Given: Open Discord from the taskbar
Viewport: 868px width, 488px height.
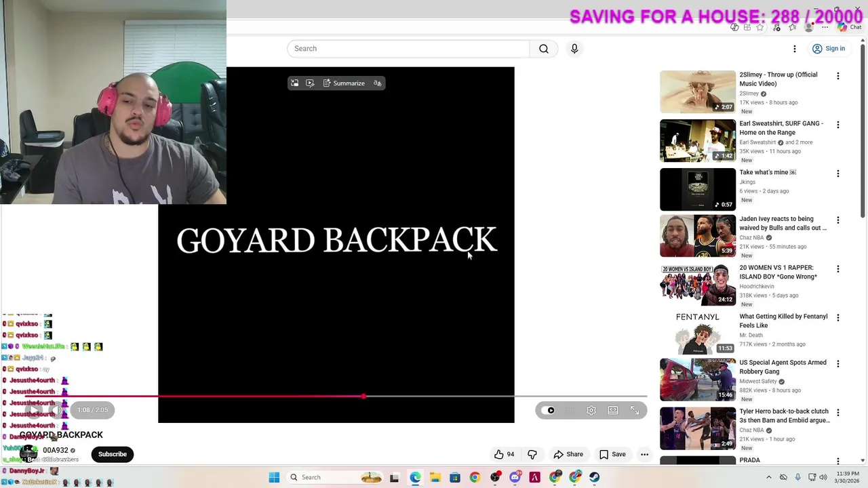Looking at the screenshot, I should pyautogui.click(x=515, y=477).
